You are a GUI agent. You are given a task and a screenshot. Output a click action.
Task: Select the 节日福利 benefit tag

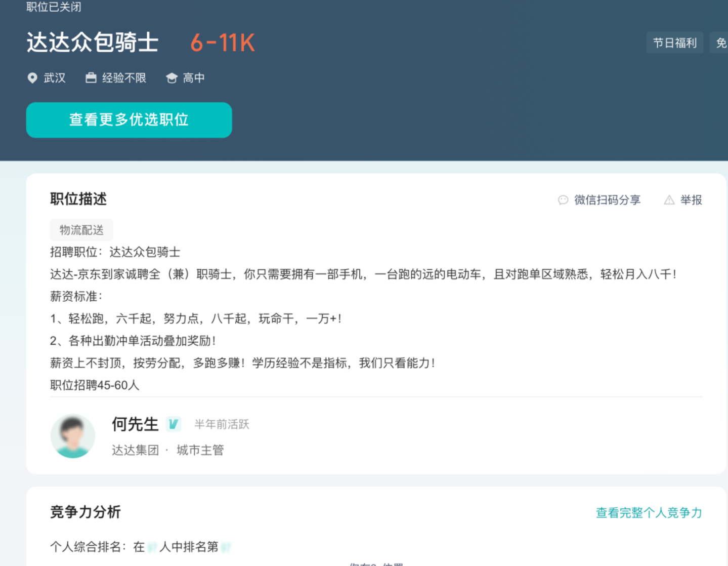[674, 43]
